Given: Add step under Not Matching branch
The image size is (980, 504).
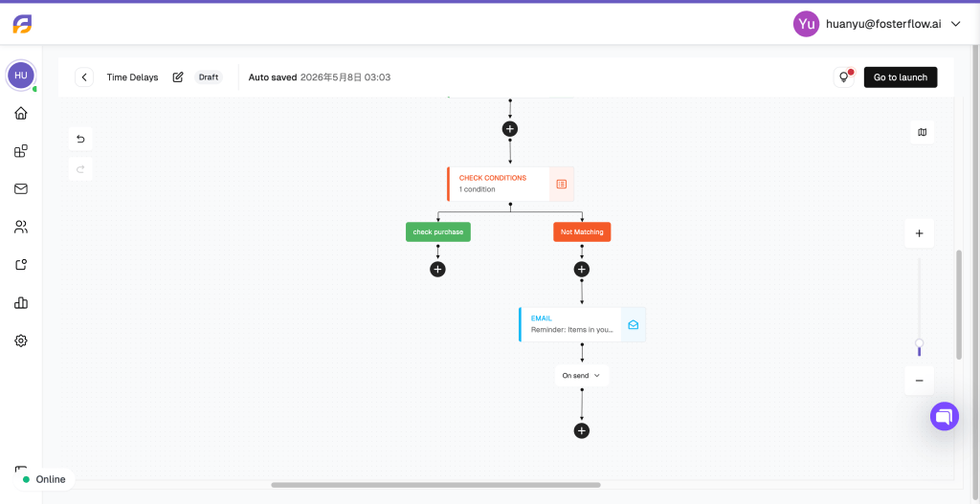Looking at the screenshot, I should (x=582, y=269).
